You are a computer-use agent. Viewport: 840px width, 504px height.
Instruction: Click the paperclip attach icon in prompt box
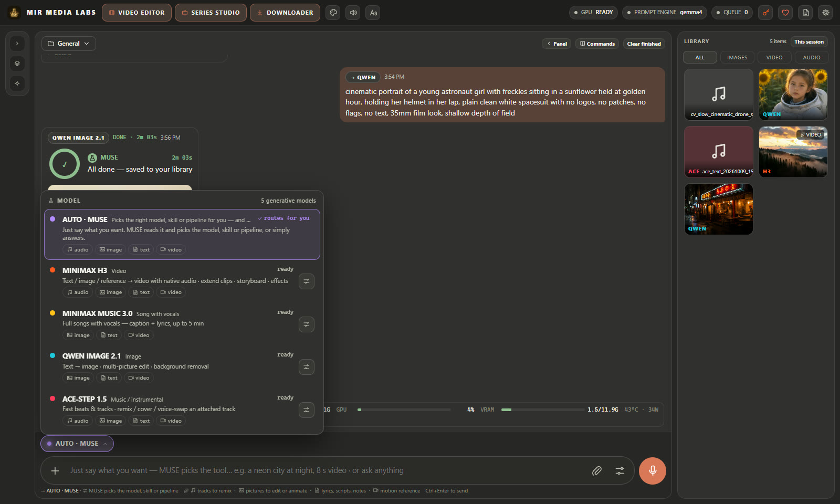tap(597, 471)
